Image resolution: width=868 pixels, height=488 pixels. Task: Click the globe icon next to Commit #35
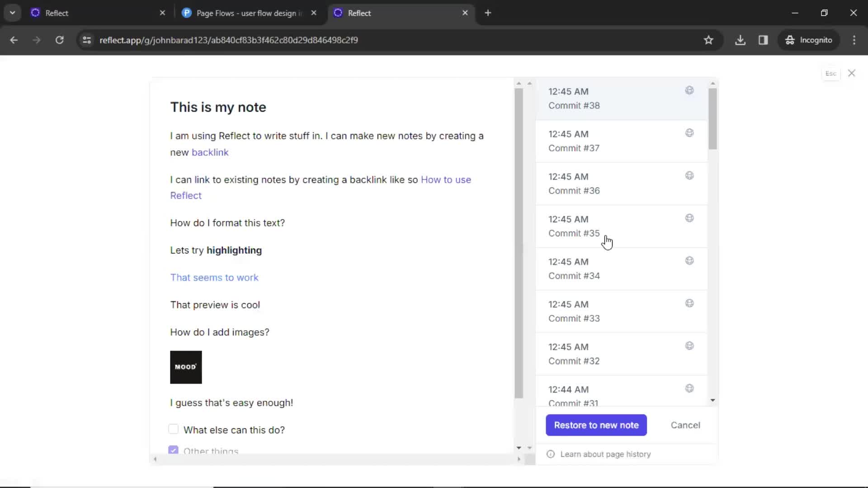[x=689, y=218]
